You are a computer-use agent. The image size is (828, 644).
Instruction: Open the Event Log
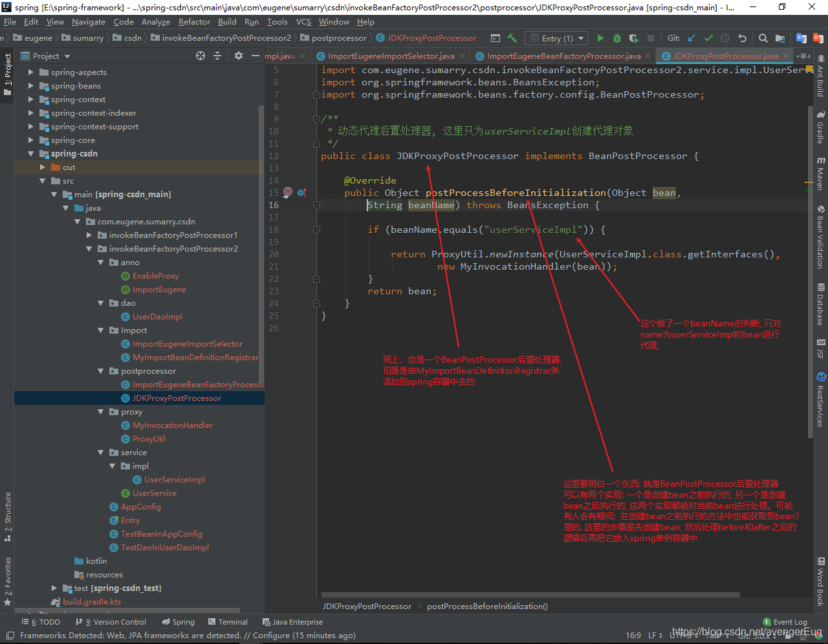point(785,622)
